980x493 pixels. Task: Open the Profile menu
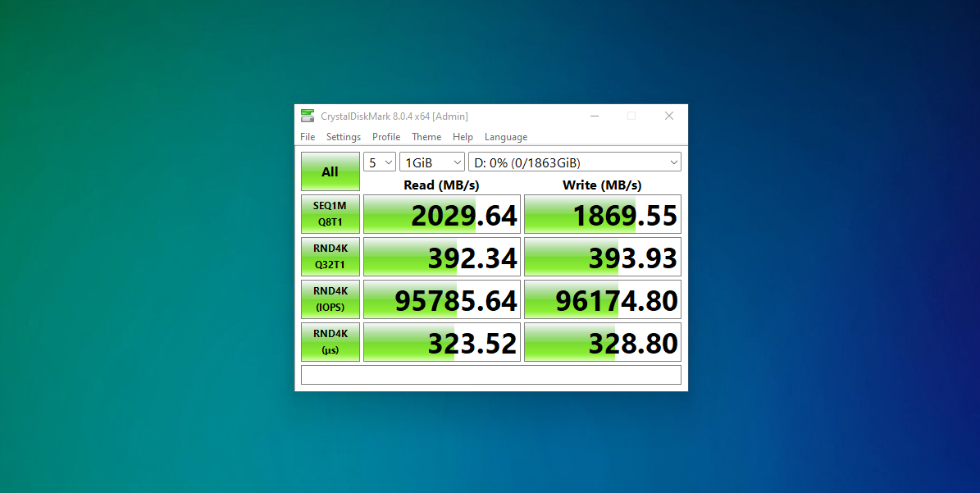click(386, 137)
